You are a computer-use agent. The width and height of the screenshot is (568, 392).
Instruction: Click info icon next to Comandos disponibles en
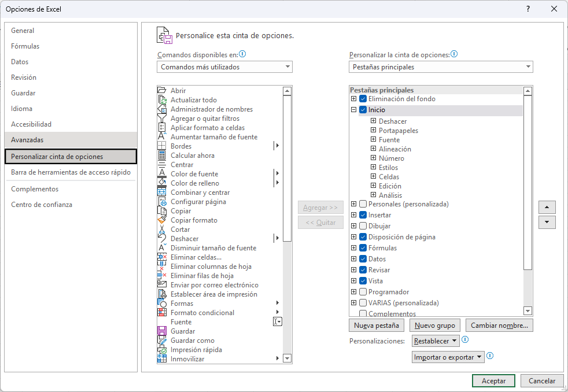(x=243, y=54)
